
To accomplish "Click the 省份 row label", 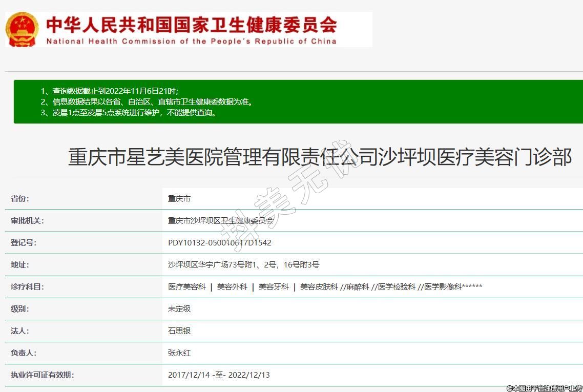I will [x=20, y=199].
